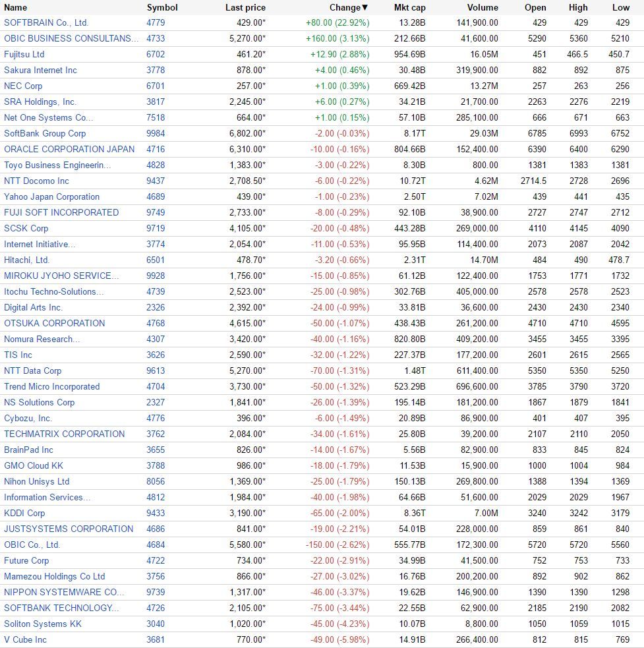Open the SCSK Corp link

point(26,229)
